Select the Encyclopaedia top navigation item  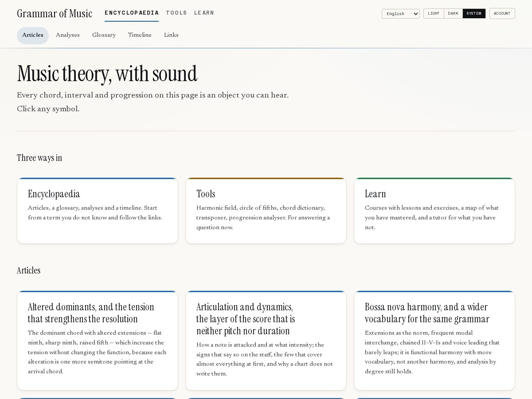pyautogui.click(x=132, y=13)
